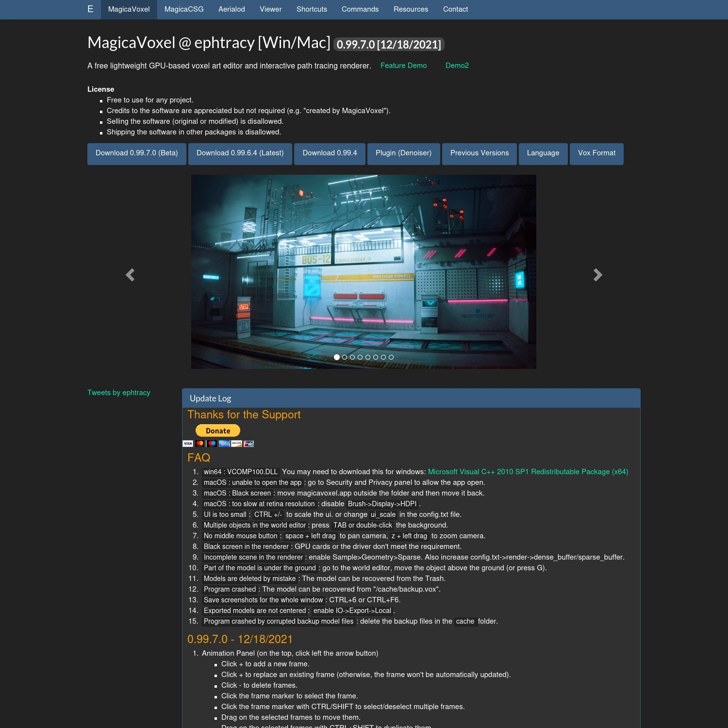The width and height of the screenshot is (728, 728).
Task: Go to the MagicaCSG page
Action: tap(184, 9)
